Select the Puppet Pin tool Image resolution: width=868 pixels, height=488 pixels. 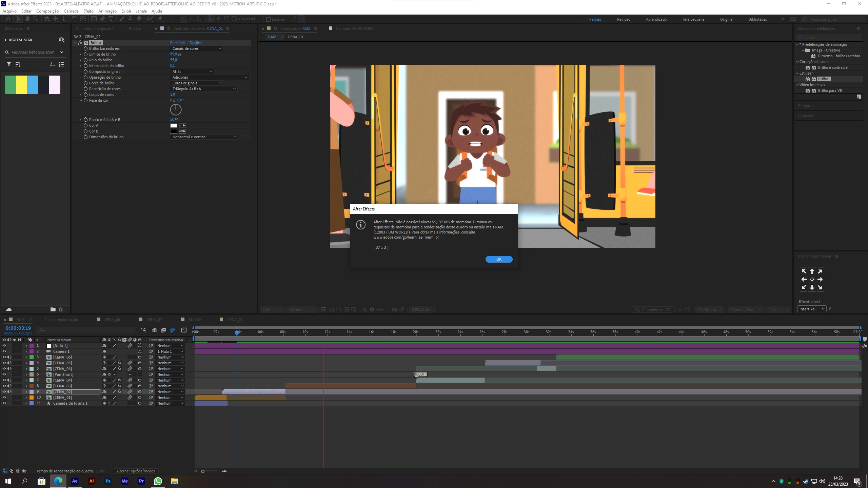160,19
